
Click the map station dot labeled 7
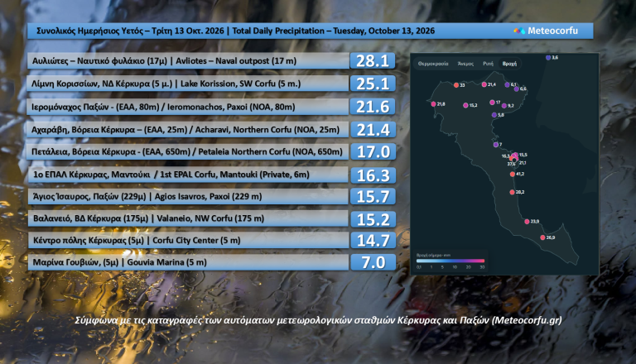[496, 145]
